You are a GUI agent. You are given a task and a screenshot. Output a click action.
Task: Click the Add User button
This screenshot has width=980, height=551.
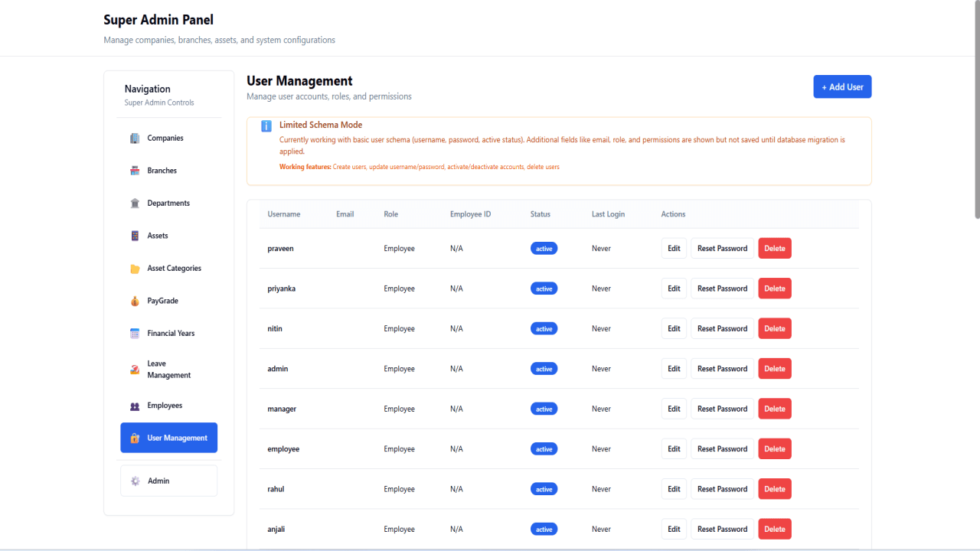click(x=842, y=86)
